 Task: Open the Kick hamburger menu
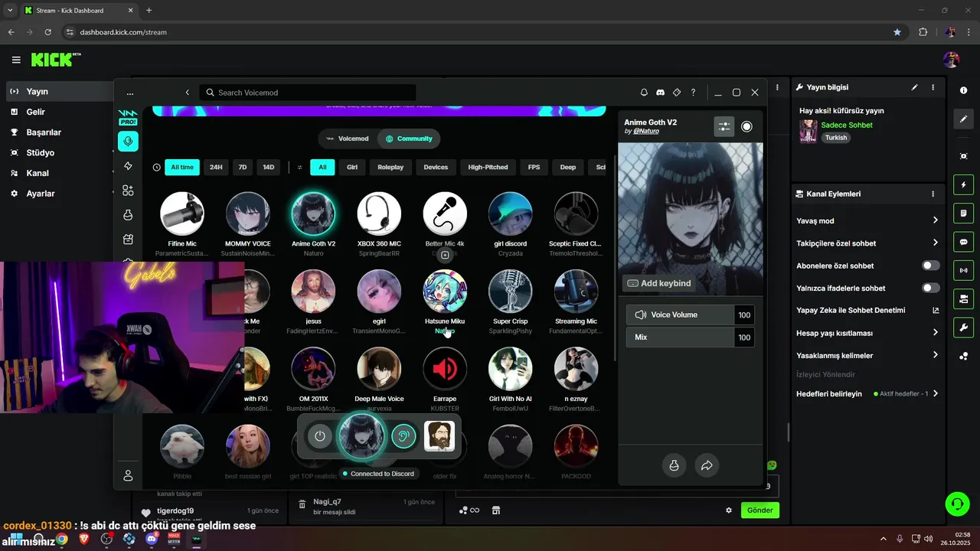tap(16, 60)
